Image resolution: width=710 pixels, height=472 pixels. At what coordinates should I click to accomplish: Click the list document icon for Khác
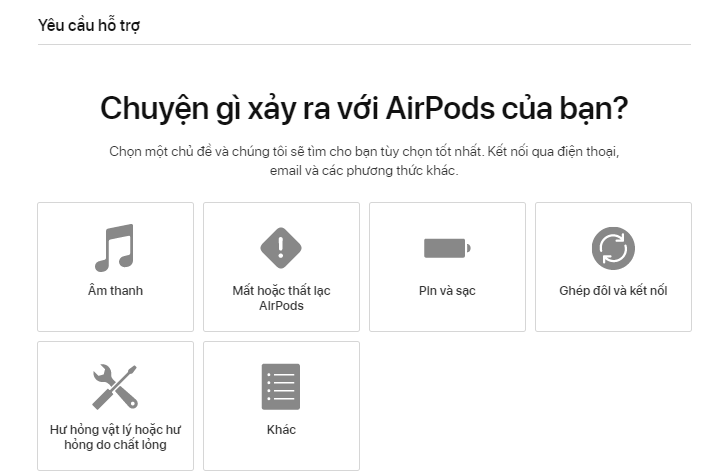[x=281, y=387]
